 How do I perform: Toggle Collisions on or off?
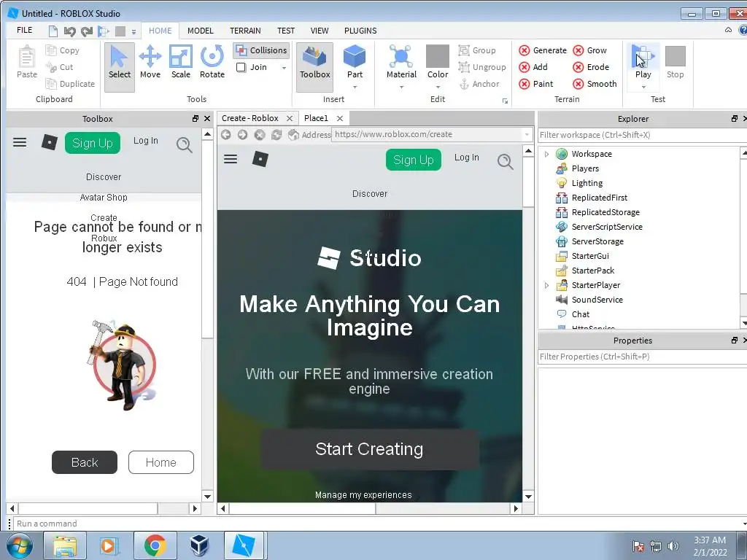point(262,50)
